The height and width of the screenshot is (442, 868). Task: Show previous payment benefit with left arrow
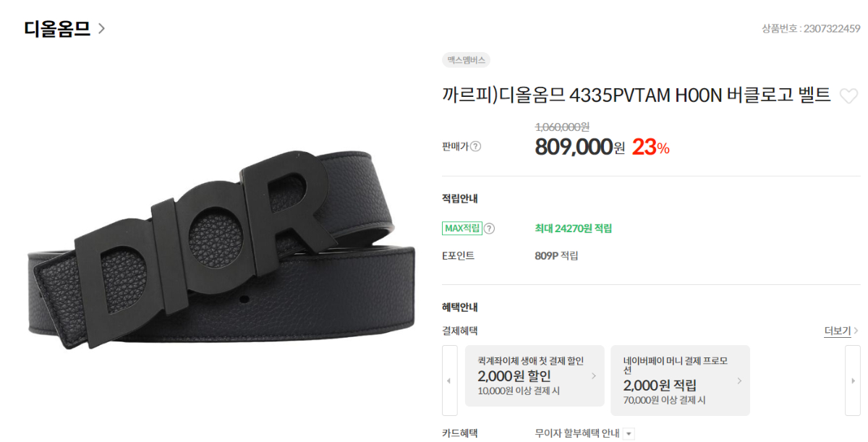pos(449,381)
